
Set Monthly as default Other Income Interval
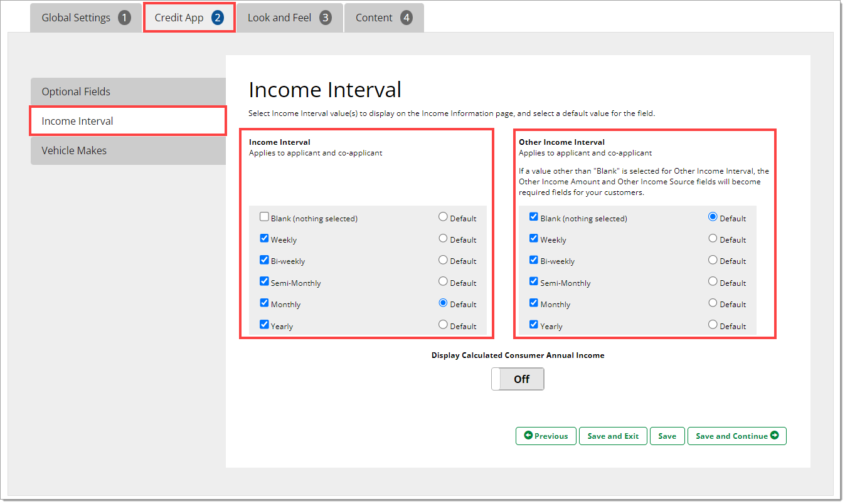pos(713,303)
